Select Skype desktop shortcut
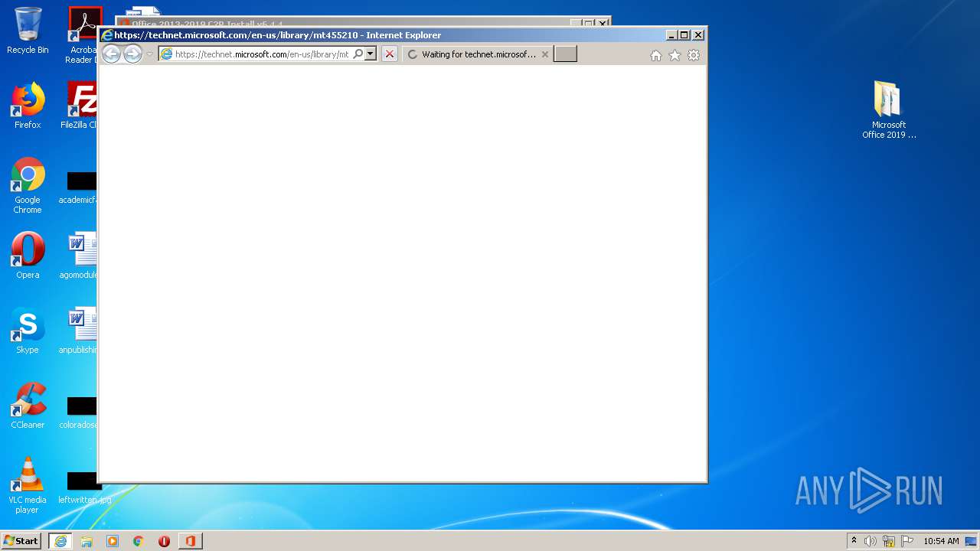This screenshot has height=551, width=980. [28, 331]
